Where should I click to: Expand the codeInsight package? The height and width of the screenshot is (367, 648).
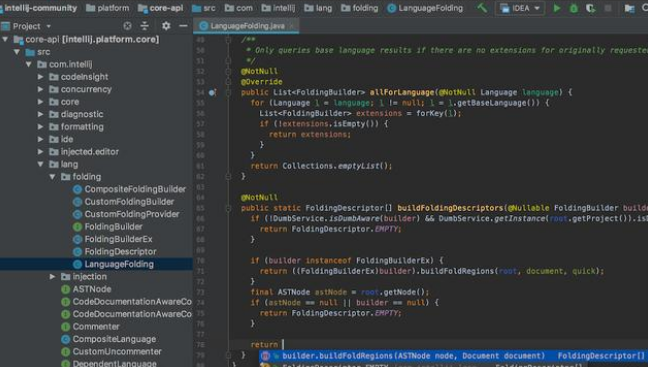coord(40,77)
